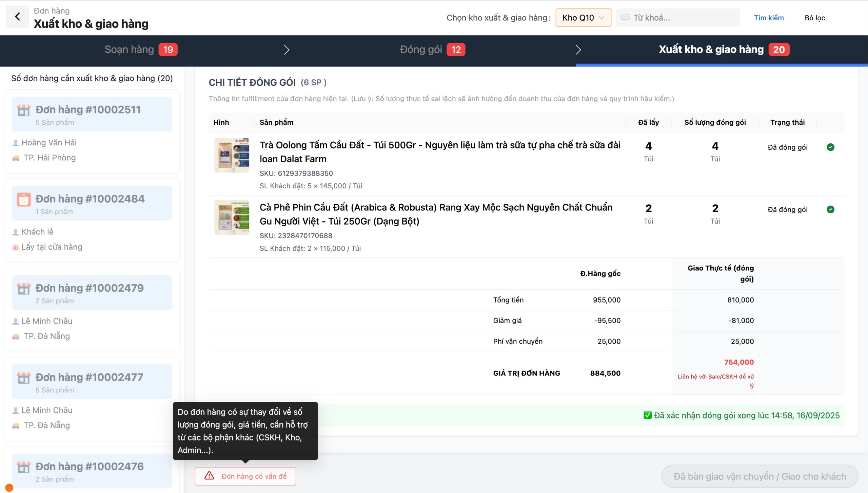
Task: Click the Shopee bag icon on order #10002484
Action: [x=24, y=200]
